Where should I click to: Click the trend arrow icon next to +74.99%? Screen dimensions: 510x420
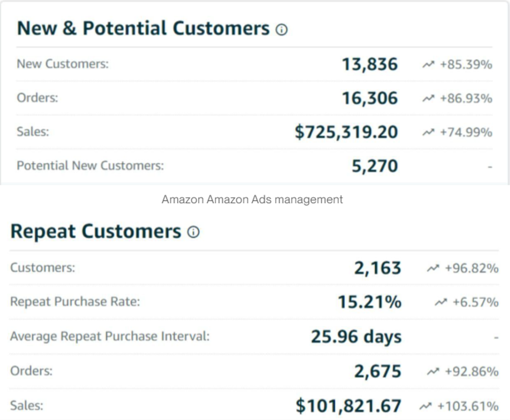[428, 133]
